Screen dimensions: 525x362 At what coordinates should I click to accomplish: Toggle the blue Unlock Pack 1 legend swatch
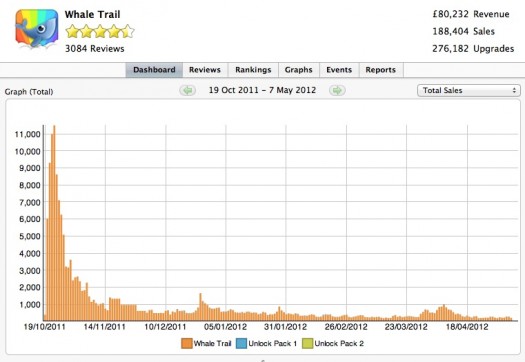pos(241,344)
